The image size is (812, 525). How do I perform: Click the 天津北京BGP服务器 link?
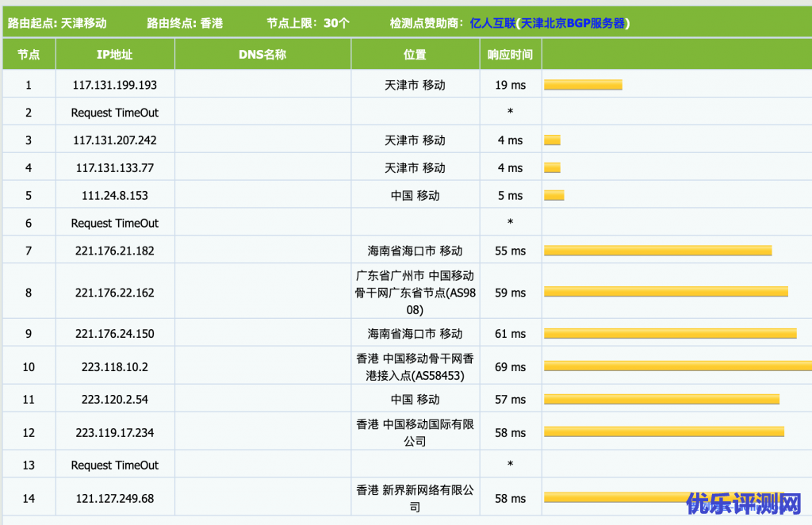[573, 23]
